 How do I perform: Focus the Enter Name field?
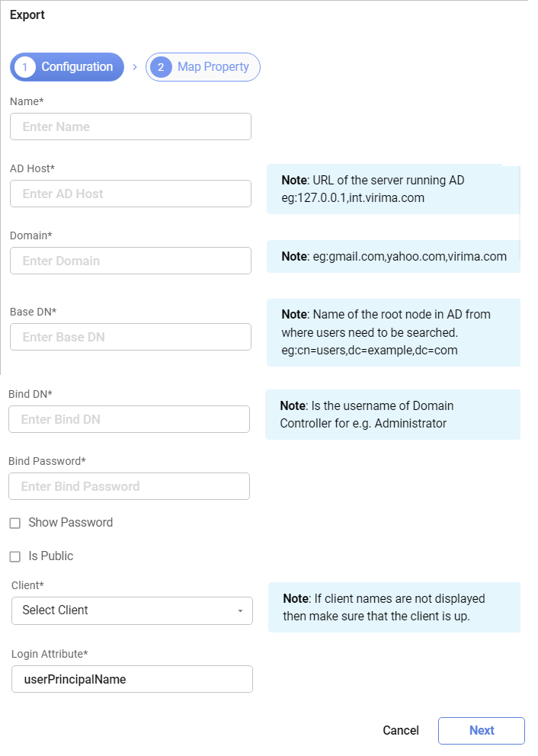[x=130, y=127]
